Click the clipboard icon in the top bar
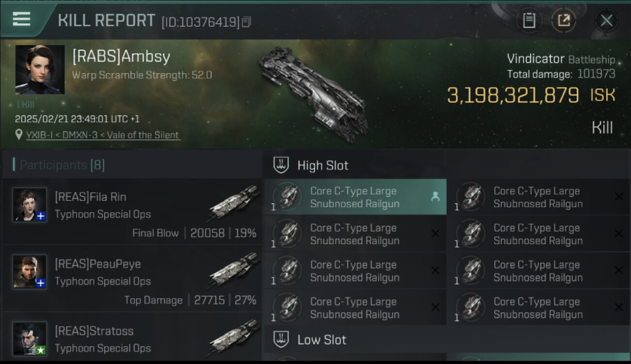Viewport: 631px width, 364px height. 529,20
